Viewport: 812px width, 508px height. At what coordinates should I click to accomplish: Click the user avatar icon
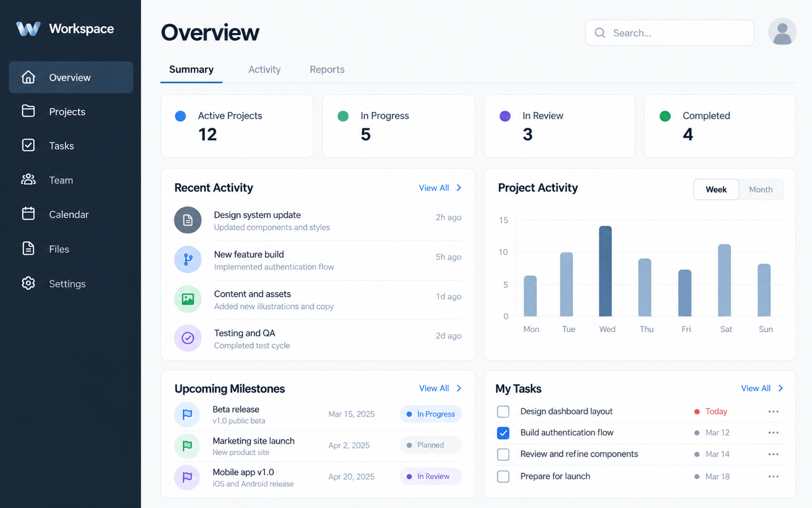click(x=782, y=32)
